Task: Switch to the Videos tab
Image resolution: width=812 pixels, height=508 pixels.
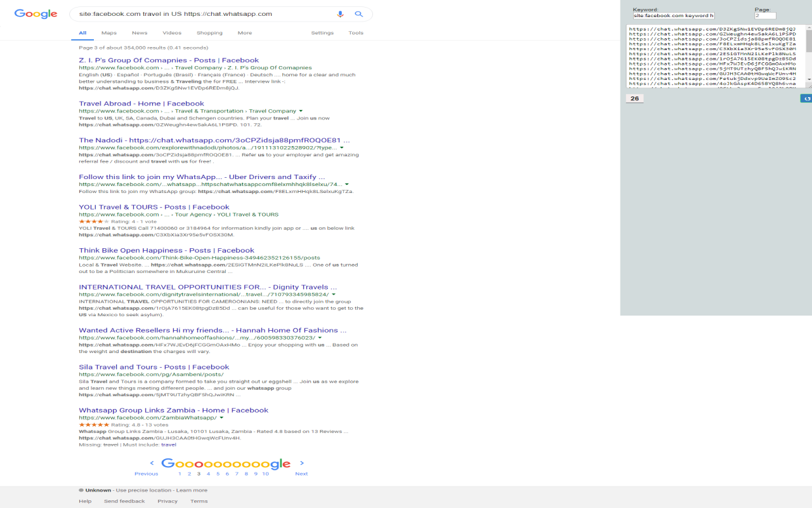Action: (172, 33)
